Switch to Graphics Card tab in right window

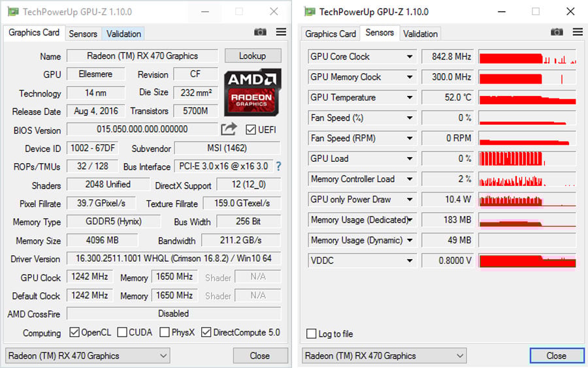331,34
